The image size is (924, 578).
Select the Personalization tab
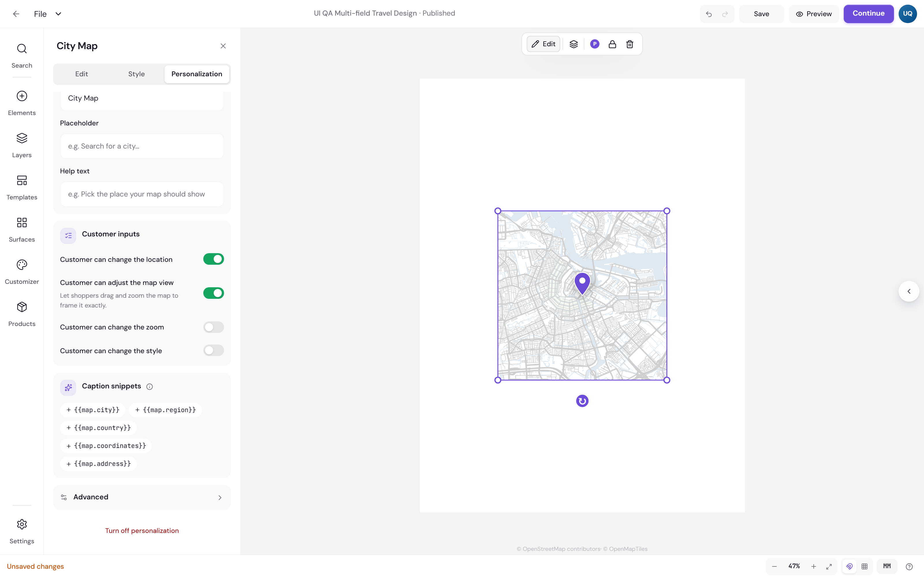coord(197,74)
